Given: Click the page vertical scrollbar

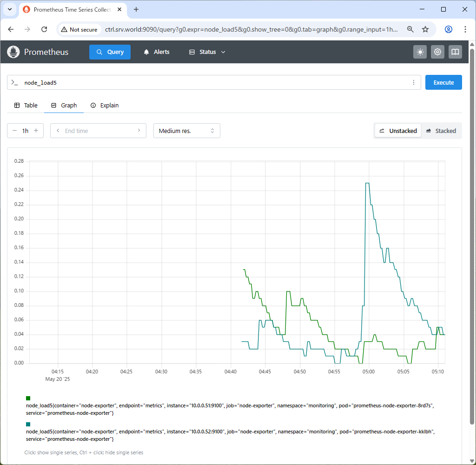Looking at the screenshot, I should point(472,236).
